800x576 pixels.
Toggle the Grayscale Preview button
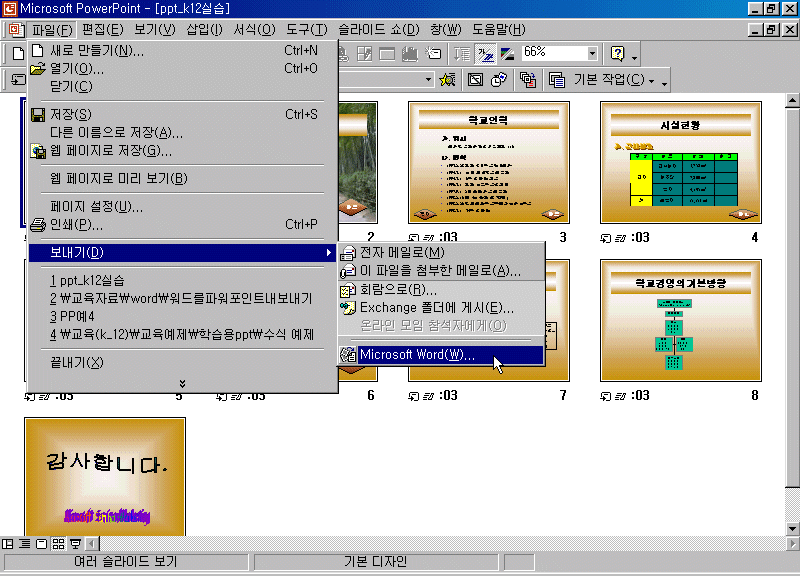[507, 53]
